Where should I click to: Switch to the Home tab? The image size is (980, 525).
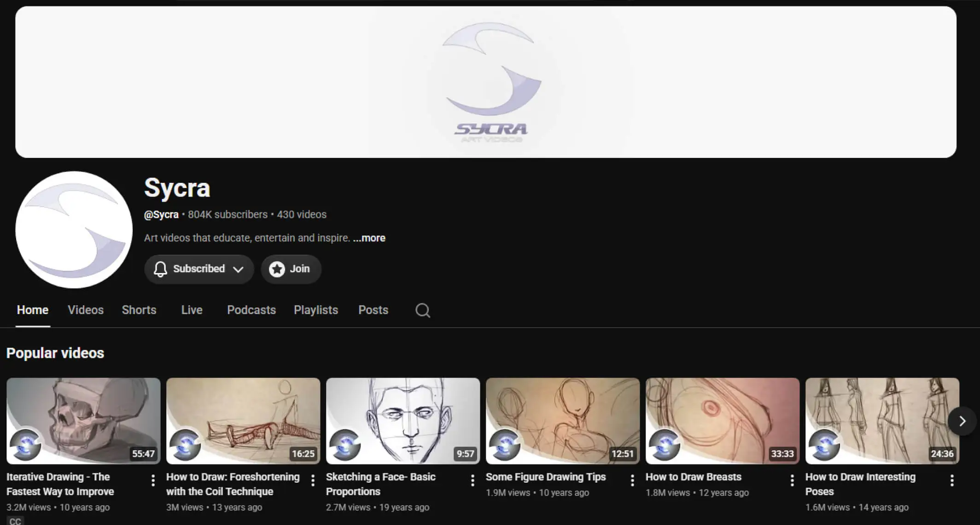tap(33, 310)
